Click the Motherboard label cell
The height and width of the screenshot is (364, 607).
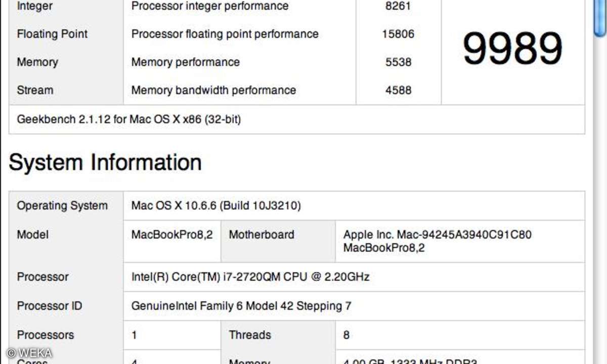[x=278, y=241]
